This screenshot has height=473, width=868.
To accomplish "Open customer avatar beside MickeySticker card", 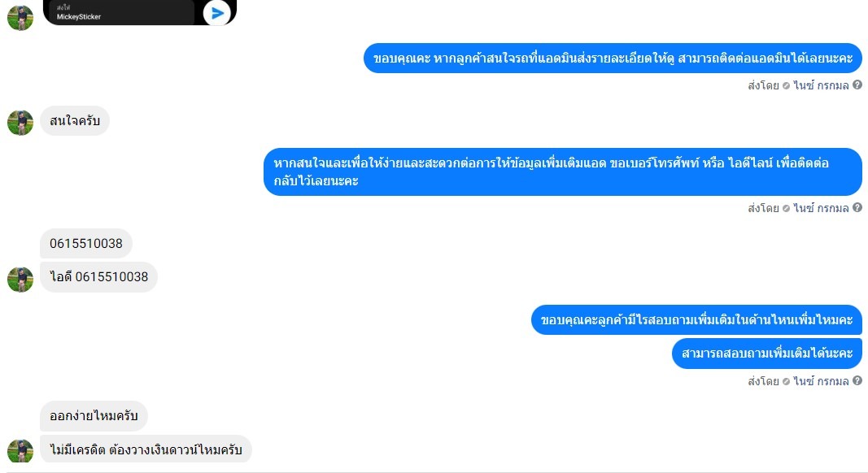I will [20, 17].
